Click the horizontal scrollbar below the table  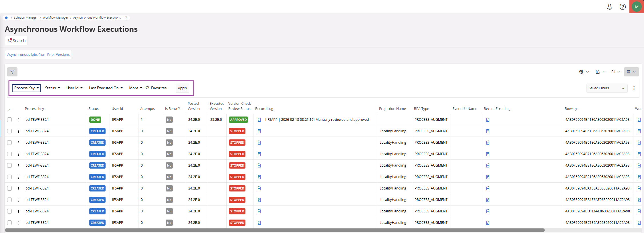point(275,230)
